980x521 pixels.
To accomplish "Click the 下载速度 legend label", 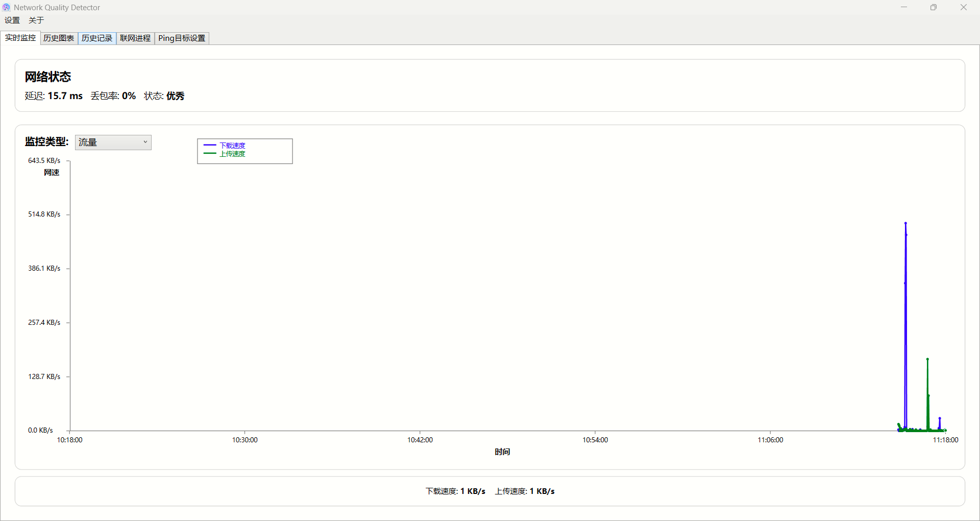I will (233, 146).
